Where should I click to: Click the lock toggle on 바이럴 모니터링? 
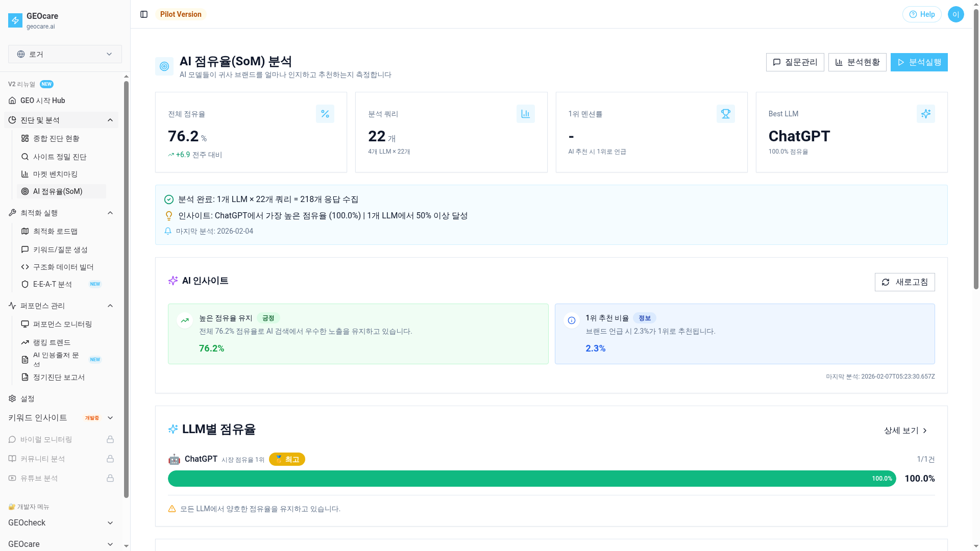pyautogui.click(x=110, y=439)
